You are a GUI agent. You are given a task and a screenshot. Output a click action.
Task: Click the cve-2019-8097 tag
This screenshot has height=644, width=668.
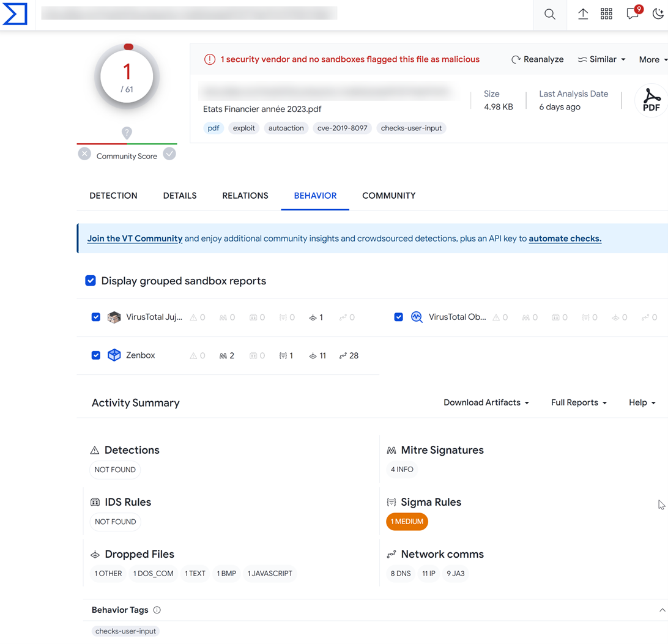coord(342,128)
